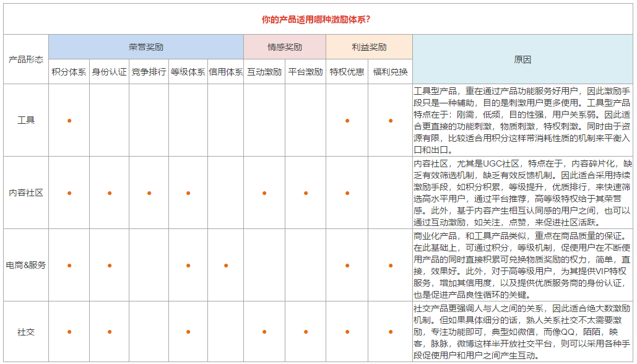Click the 社交产品 reason paragraph
637x364 pixels.
[522, 332]
